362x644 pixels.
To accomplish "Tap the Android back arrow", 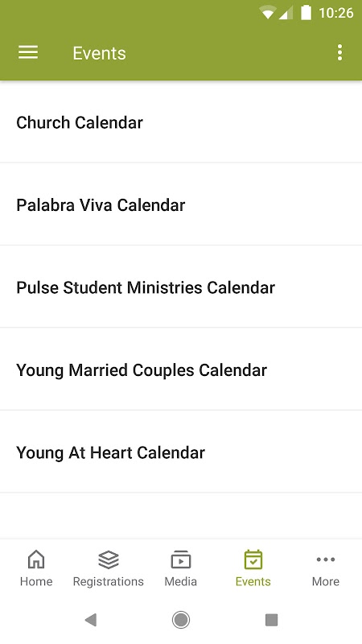I will click(91, 620).
